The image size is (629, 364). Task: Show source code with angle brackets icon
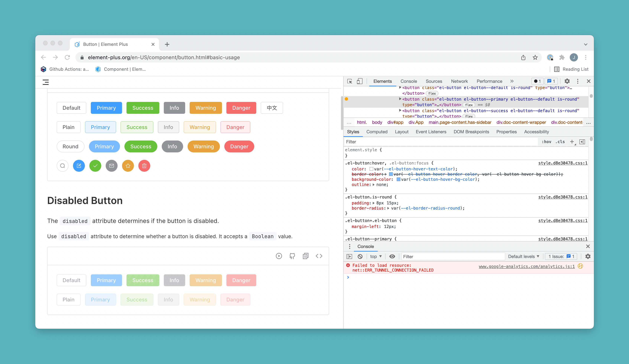tap(319, 256)
